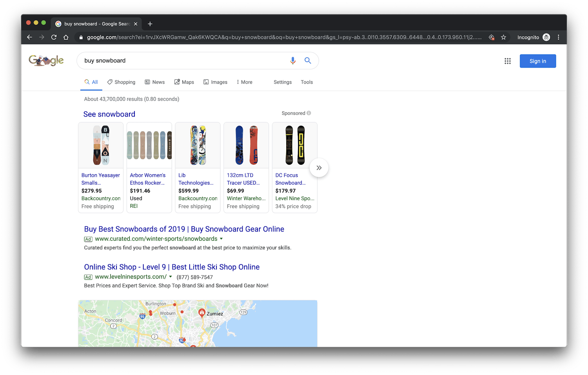
Task: Open search Tools
Action: pos(307,82)
